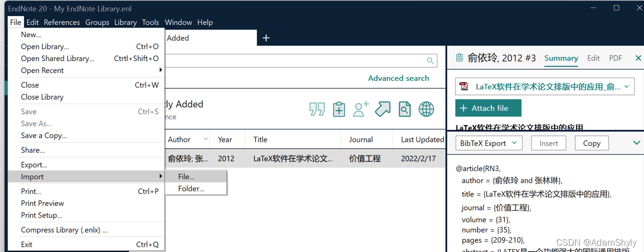The width and height of the screenshot is (644, 252).
Task: Select Close Library menu item
Action: click(86, 97)
